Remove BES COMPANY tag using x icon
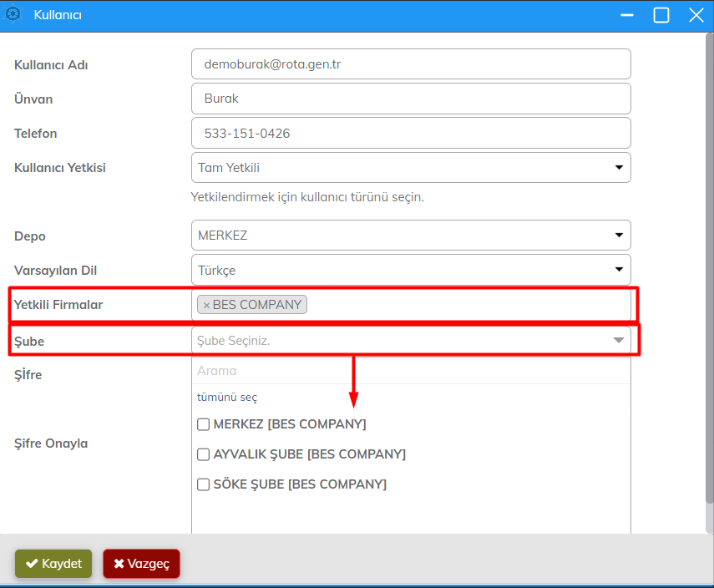714x588 pixels. tap(206, 306)
